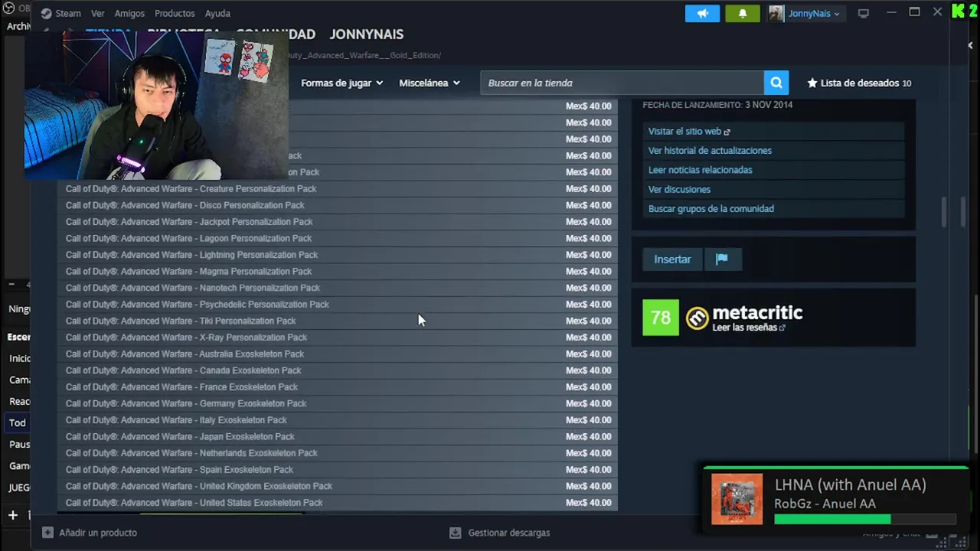Select Lightning Personalization Pack row
This screenshot has height=551, width=980.
click(337, 255)
